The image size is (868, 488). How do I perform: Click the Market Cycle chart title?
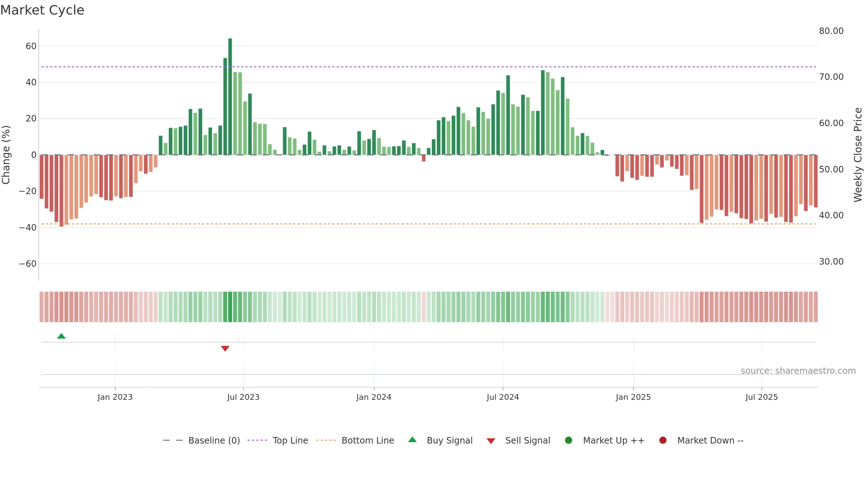[42, 10]
